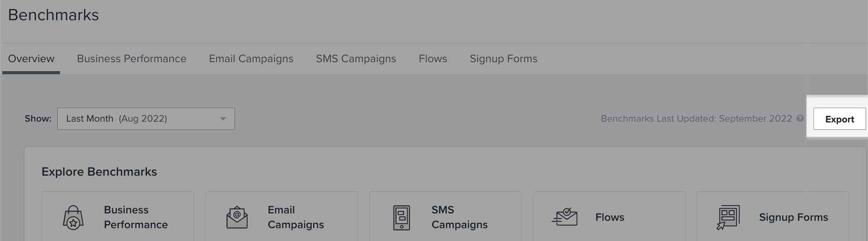Image resolution: width=868 pixels, height=241 pixels.
Task: Click the SMS Campaigns phone icon
Action: point(401,217)
